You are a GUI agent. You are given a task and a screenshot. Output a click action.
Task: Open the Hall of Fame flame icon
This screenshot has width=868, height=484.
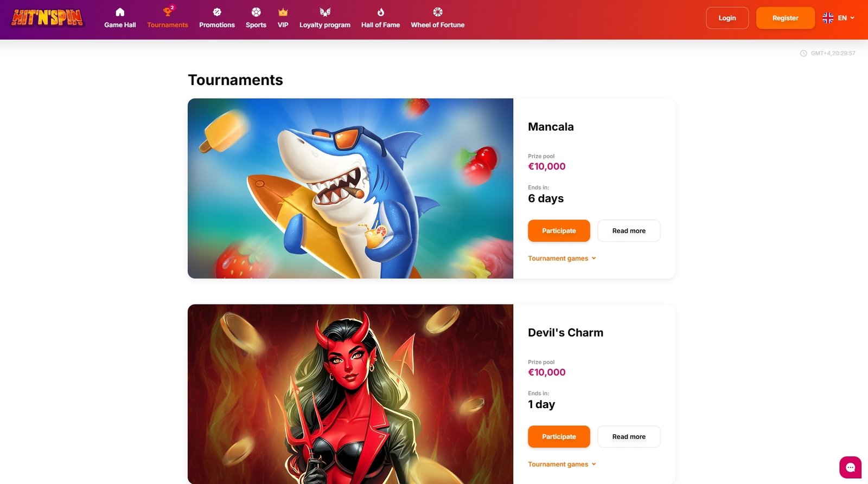click(x=381, y=12)
